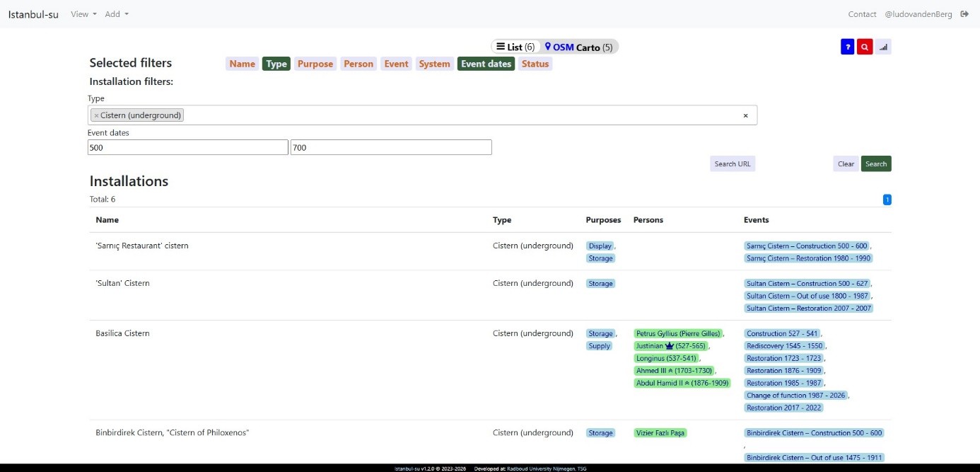Click Sarnıç Cistern – Restoration 1980 - 1990 event
Image resolution: width=980 pixels, height=472 pixels.
coord(808,258)
